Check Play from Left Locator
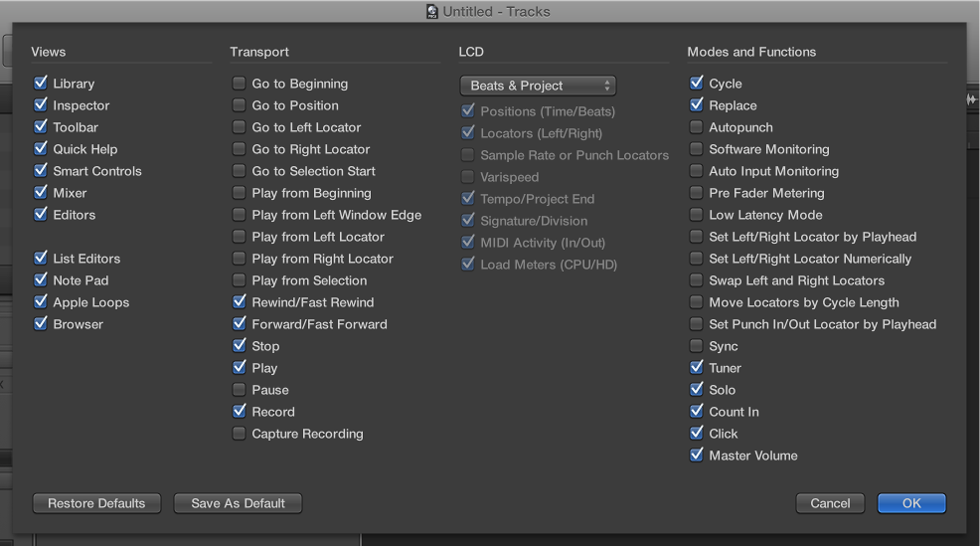 [x=239, y=237]
